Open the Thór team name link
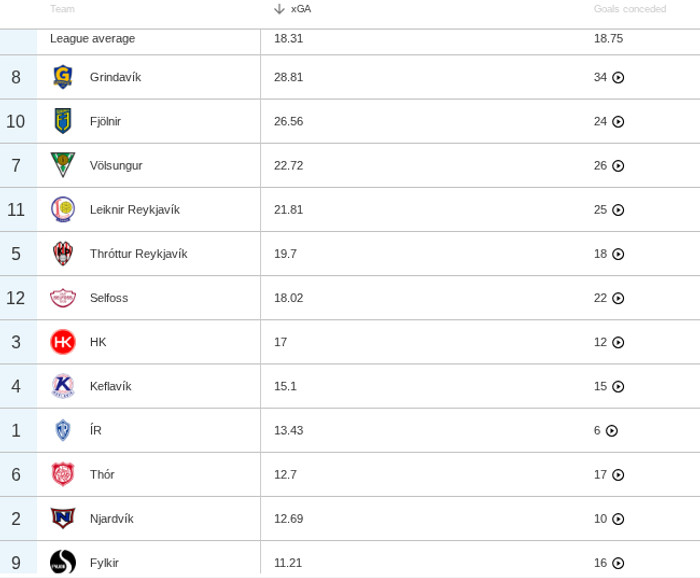The height and width of the screenshot is (578, 700). pos(102,475)
